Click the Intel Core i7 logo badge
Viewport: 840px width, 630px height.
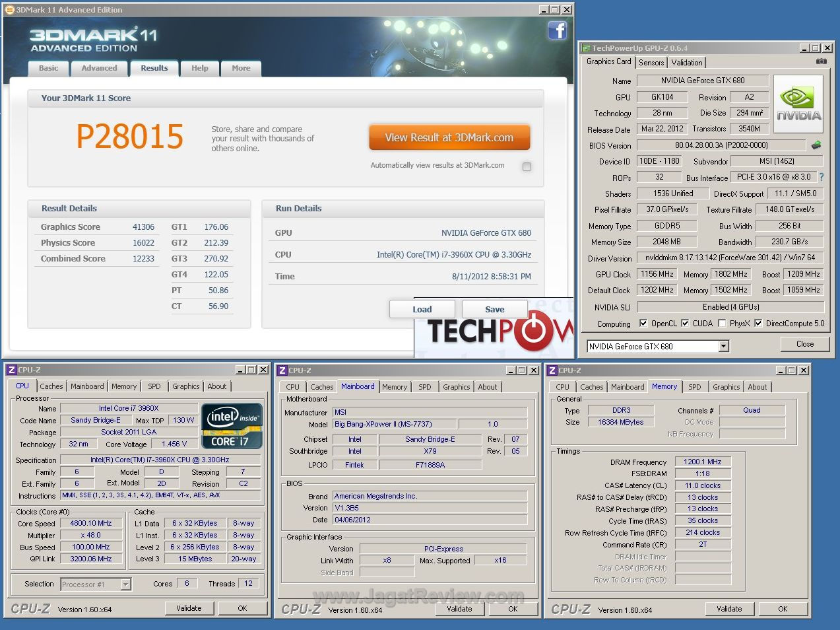coord(232,426)
